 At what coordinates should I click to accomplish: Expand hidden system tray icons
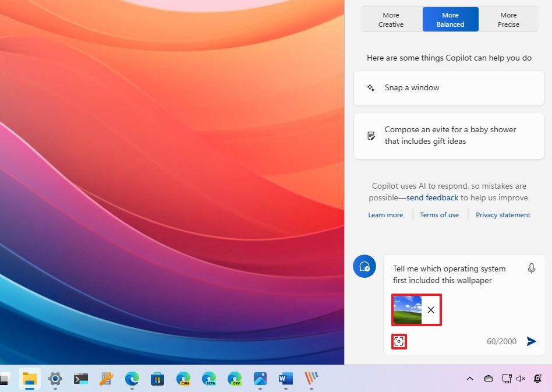click(x=470, y=379)
